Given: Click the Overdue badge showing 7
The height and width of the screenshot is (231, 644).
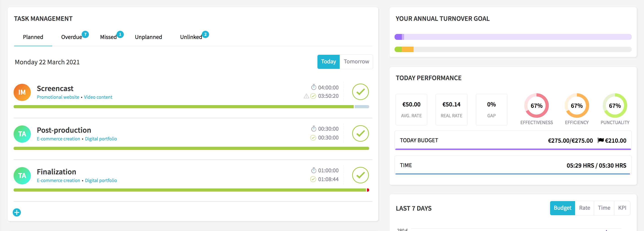Looking at the screenshot, I should 85,34.
